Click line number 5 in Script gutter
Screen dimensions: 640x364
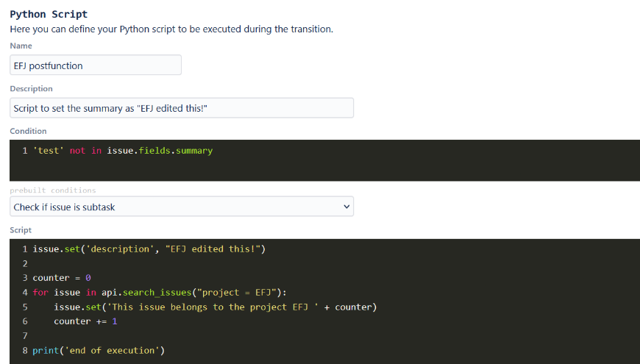(x=25, y=307)
